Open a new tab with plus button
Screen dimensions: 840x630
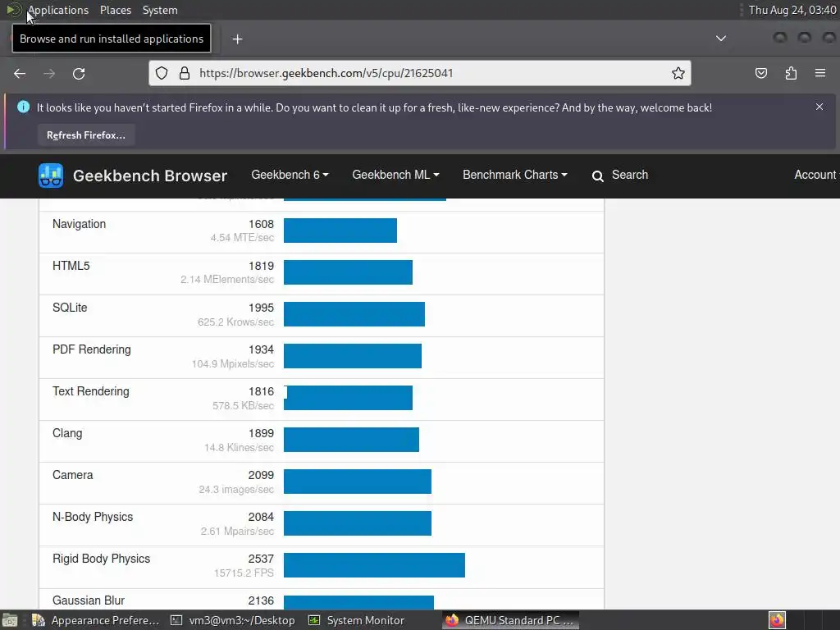(x=237, y=39)
